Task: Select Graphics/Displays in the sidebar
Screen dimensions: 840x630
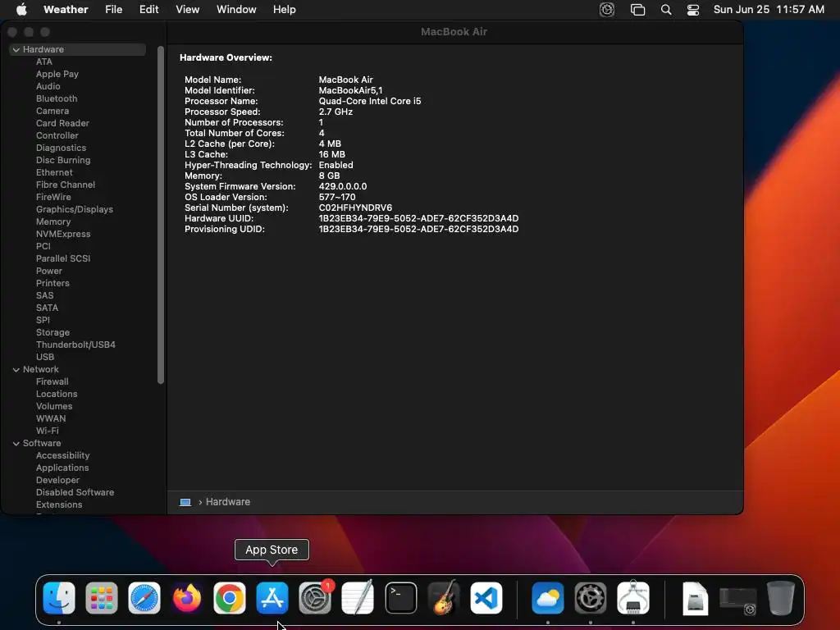Action: 75,209
